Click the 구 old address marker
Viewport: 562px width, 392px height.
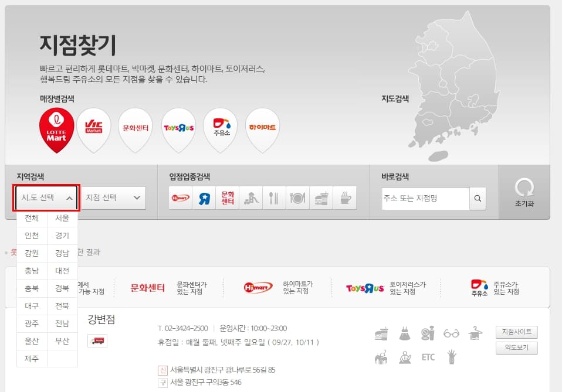tap(162, 383)
